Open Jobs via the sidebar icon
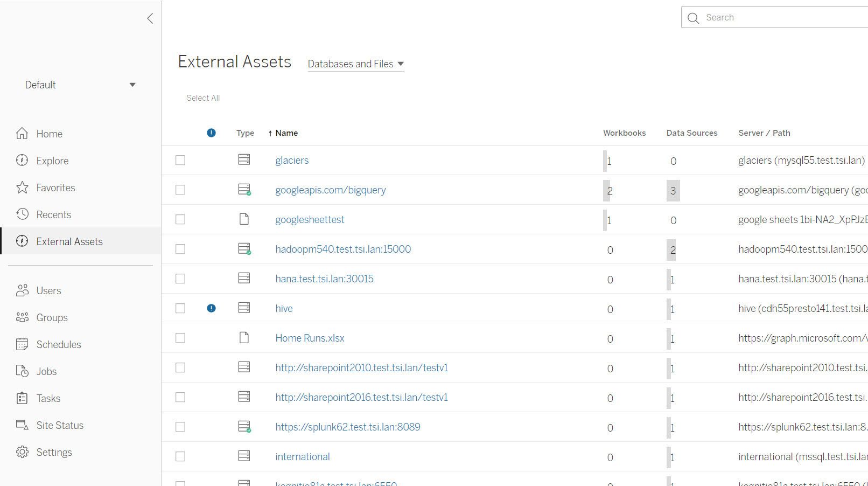Image resolution: width=868 pixels, height=486 pixels. coord(22,371)
